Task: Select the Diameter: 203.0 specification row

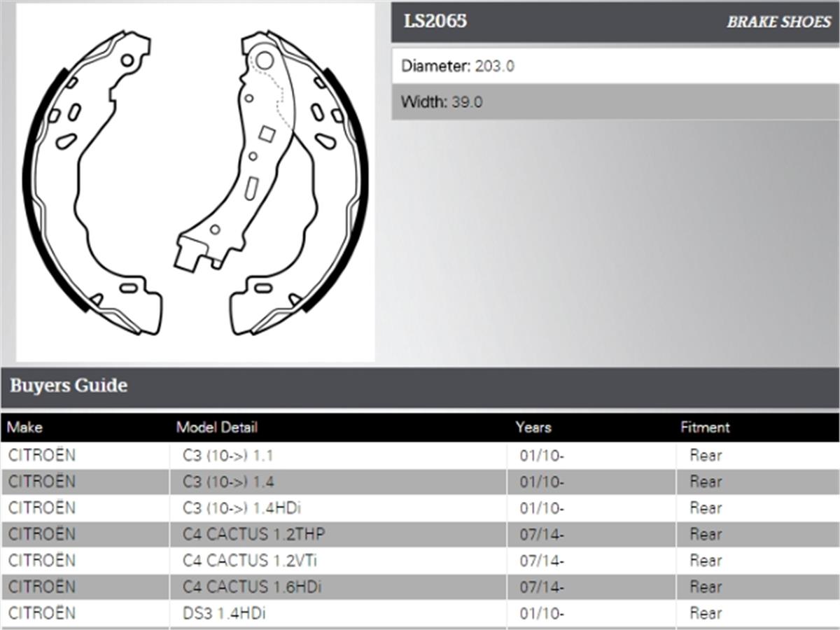Action: point(615,66)
